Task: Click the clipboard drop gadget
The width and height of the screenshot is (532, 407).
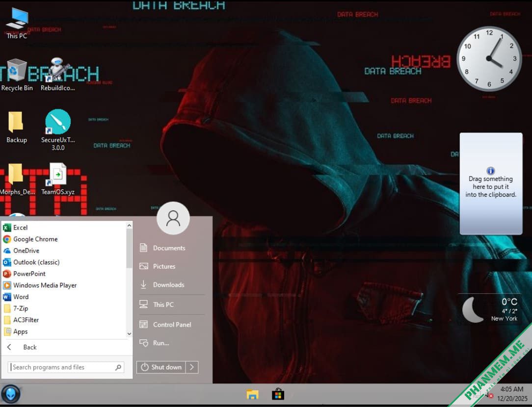Action: click(x=491, y=183)
